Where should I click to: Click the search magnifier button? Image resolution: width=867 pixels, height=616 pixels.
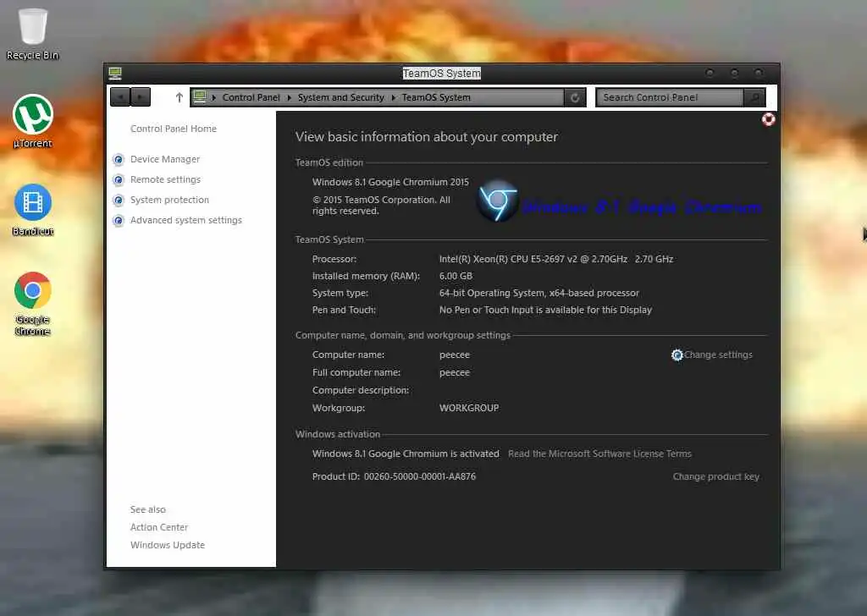point(754,98)
